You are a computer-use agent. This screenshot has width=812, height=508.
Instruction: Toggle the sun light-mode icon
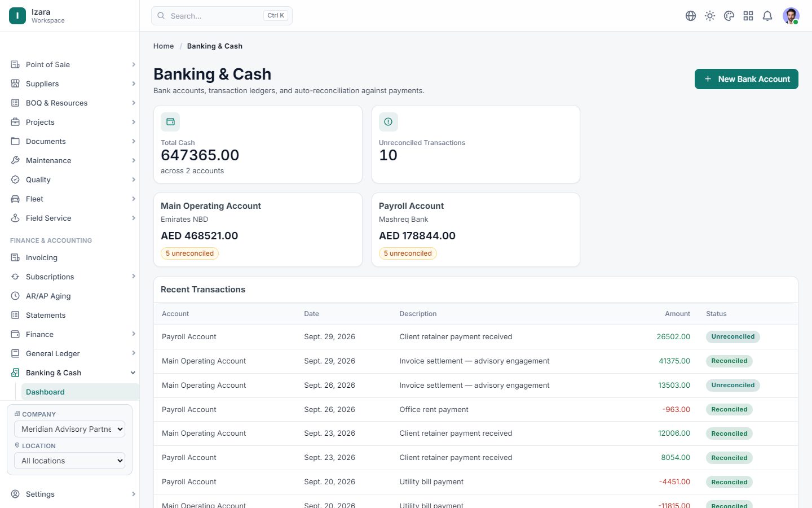[x=710, y=16]
